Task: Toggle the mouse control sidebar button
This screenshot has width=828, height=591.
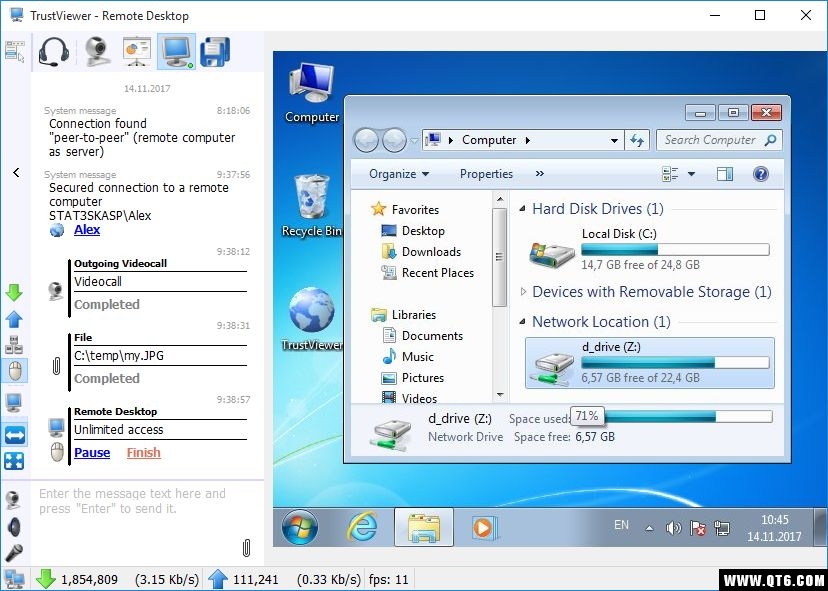Action: pos(15,371)
